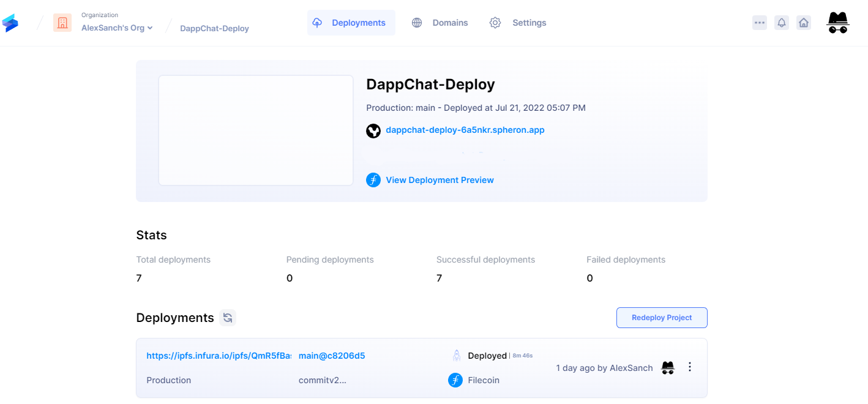Screen dimensions: 868x404
Task: Open notifications bell icon
Action: point(782,23)
